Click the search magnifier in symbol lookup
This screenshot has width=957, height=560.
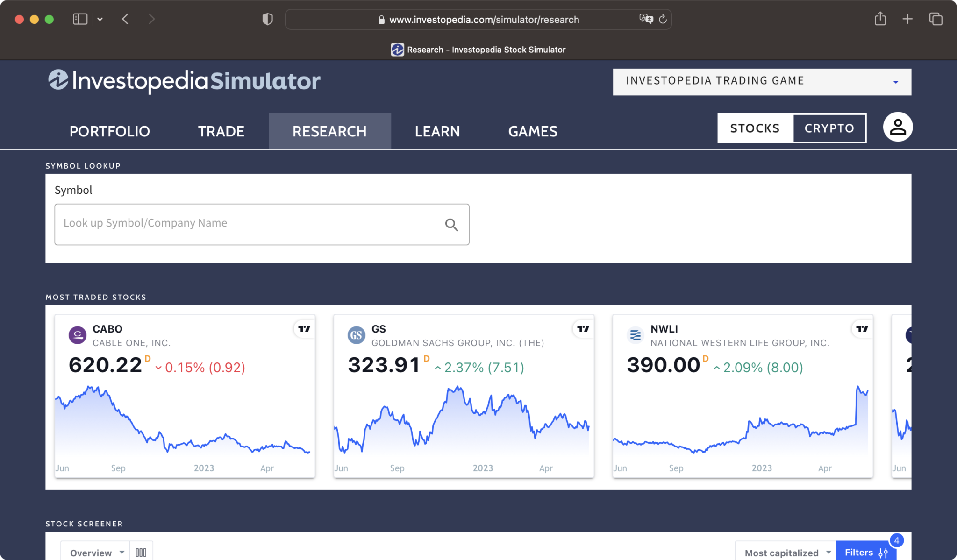tap(451, 224)
